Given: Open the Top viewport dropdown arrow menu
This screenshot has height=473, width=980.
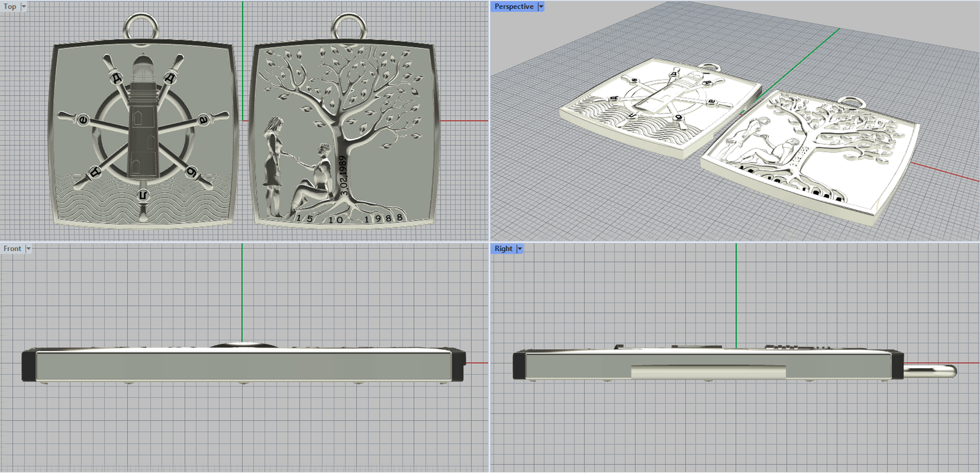Looking at the screenshot, I should (24, 7).
